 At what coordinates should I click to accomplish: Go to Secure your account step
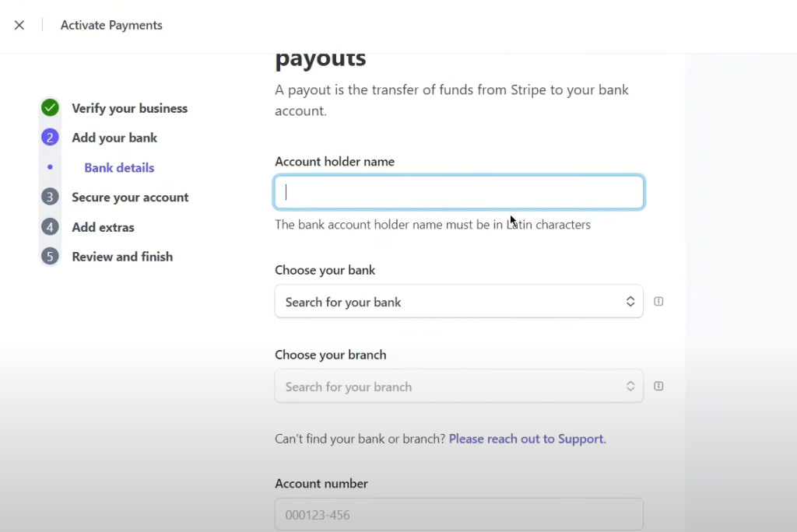[x=130, y=198]
